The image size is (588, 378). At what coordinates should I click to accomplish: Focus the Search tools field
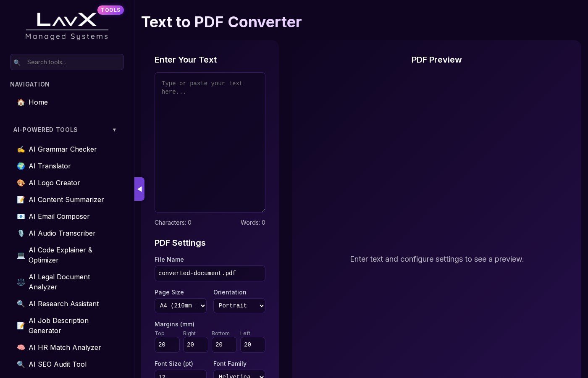(72, 62)
